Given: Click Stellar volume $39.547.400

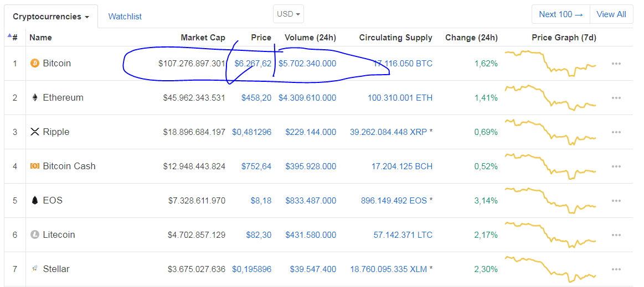Looking at the screenshot, I should click(313, 269).
